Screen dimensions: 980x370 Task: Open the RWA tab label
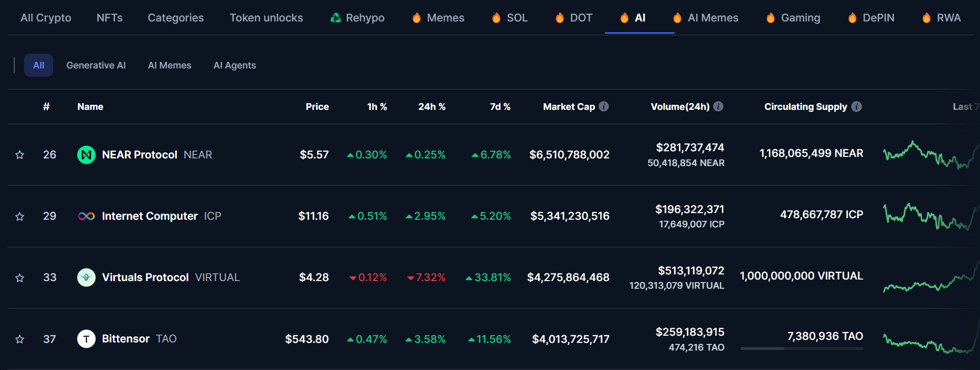click(x=949, y=18)
